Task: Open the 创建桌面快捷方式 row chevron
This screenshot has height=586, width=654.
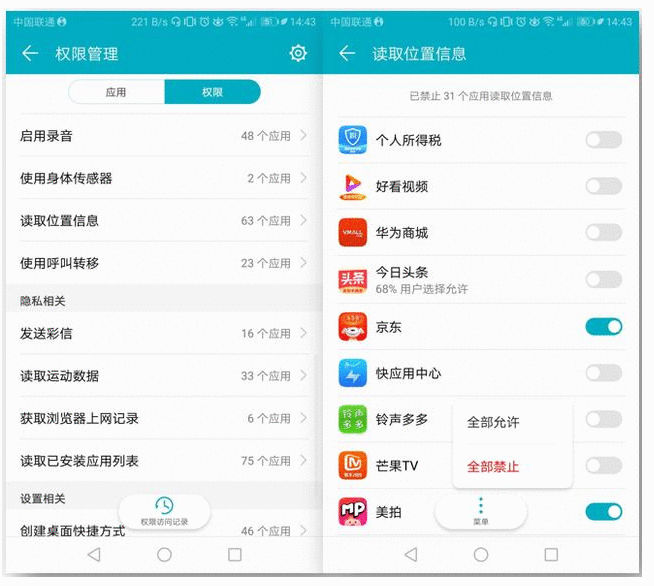Action: click(x=304, y=530)
